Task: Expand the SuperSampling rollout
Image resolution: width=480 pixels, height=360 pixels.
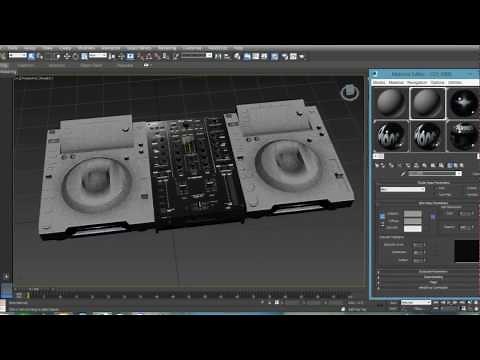Action: 433,277
